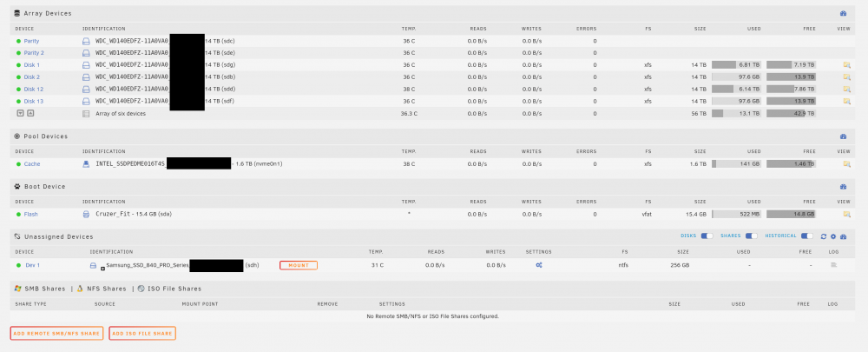Mount the Samsung SSD with Mount button

(x=299, y=266)
